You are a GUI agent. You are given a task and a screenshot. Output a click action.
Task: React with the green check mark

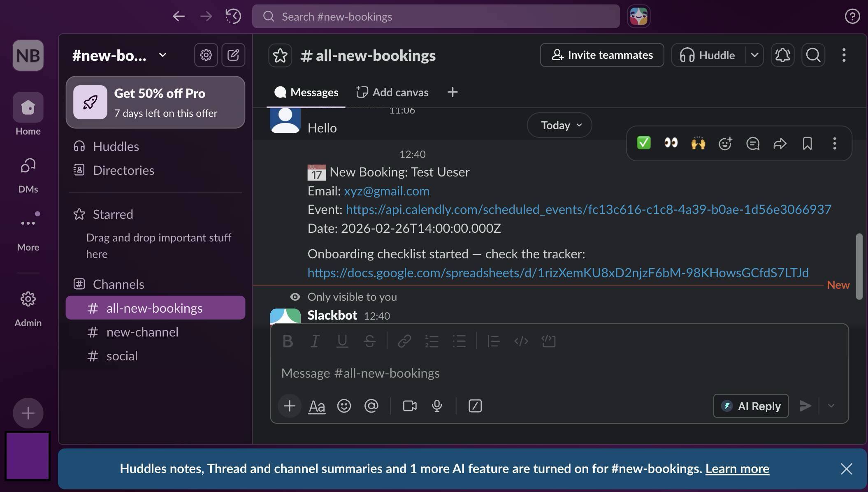(643, 143)
